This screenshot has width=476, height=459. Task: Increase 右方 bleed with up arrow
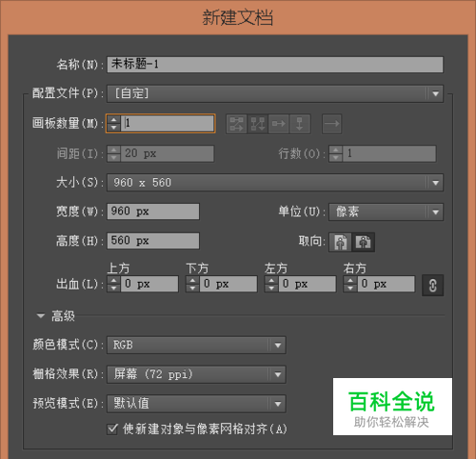pos(349,280)
